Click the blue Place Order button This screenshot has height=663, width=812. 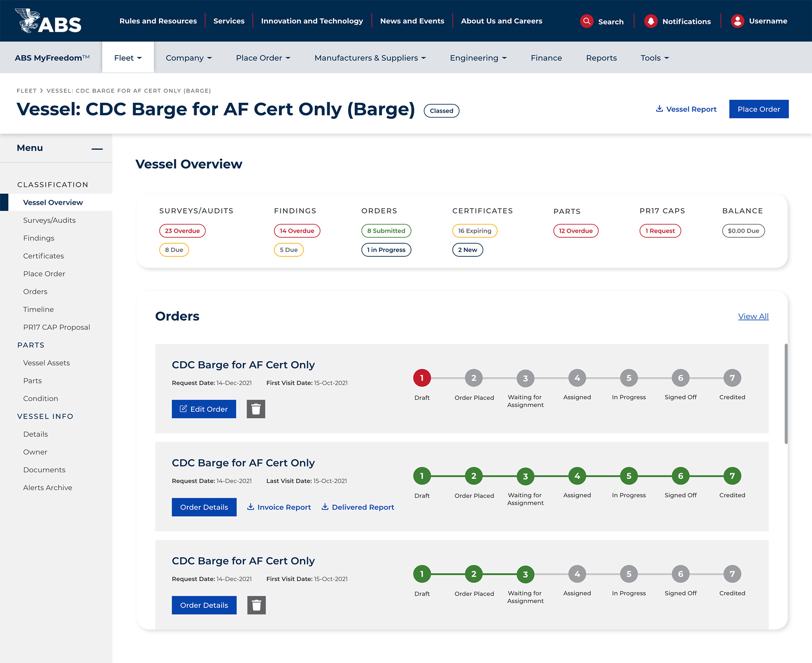tap(758, 109)
